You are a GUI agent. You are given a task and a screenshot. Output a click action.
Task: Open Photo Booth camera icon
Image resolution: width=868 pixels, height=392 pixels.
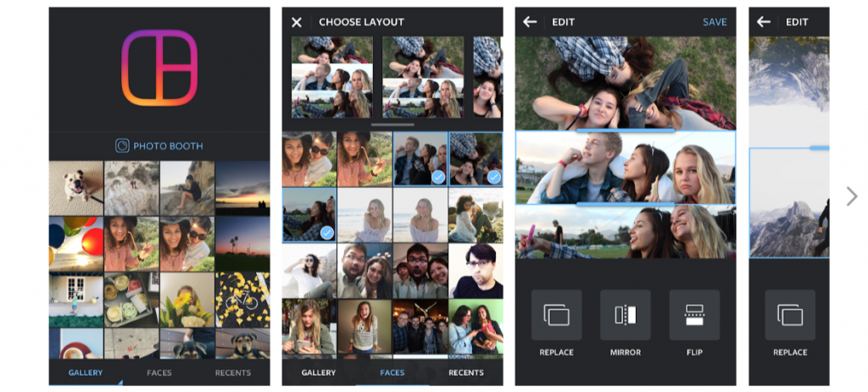point(122,146)
